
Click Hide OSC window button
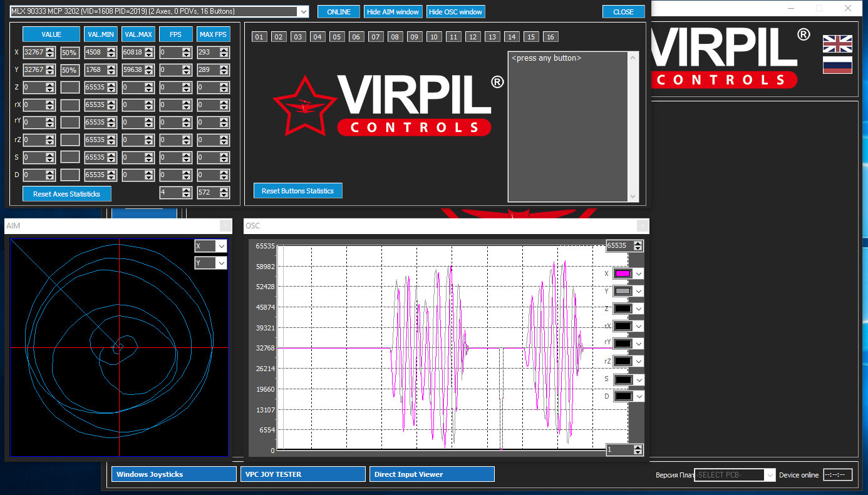pyautogui.click(x=455, y=12)
